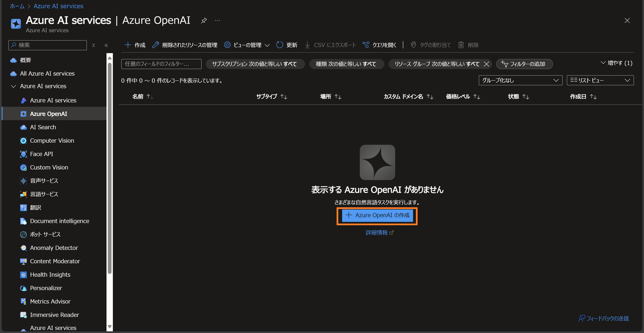
Task: Open ボット サービス icon in sidebar
Action: (23, 235)
